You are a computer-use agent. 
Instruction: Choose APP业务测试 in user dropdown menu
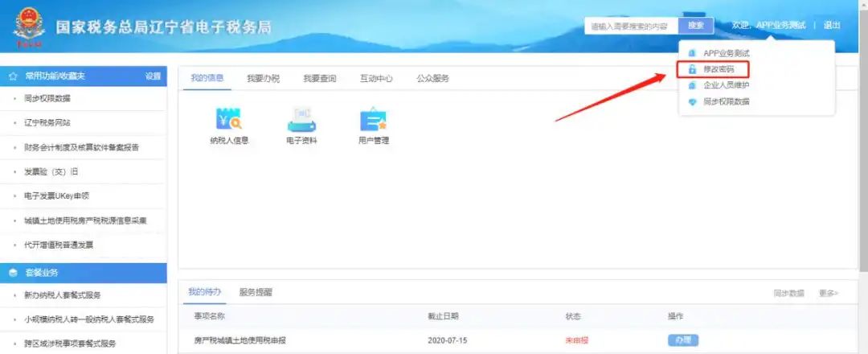click(727, 54)
